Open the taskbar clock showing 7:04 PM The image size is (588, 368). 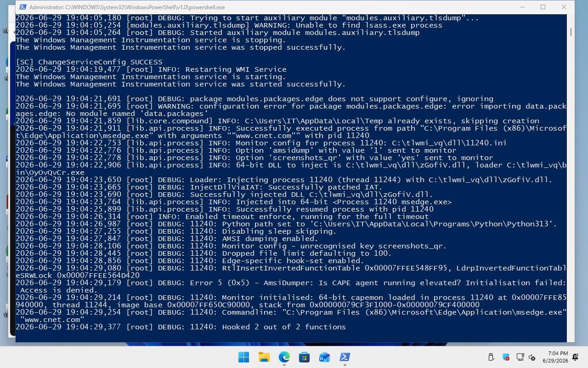[x=555, y=357]
